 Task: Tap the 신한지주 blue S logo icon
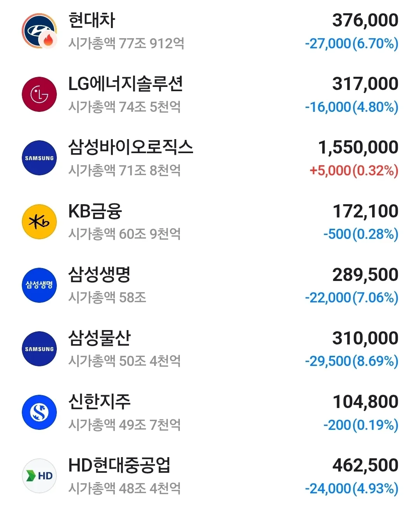coord(39,412)
